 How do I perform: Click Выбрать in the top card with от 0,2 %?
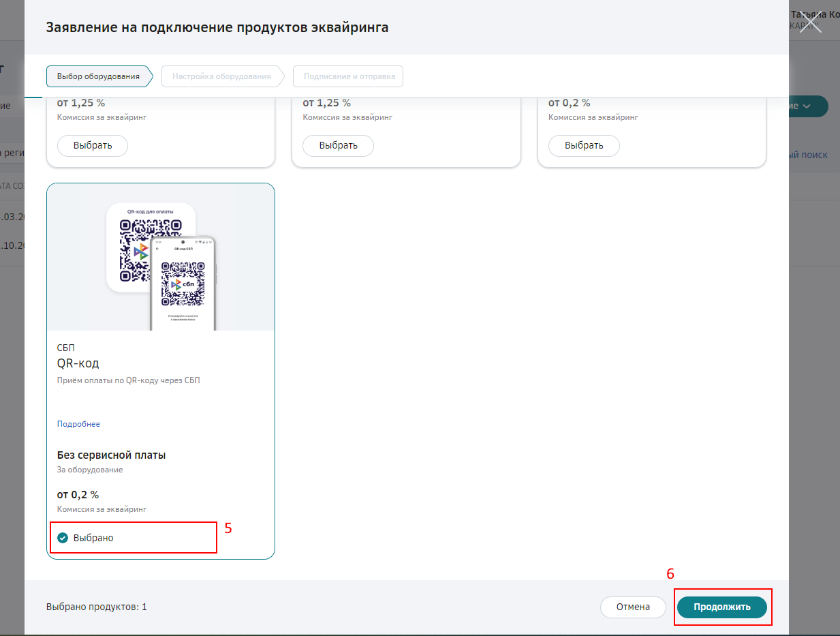click(x=584, y=145)
